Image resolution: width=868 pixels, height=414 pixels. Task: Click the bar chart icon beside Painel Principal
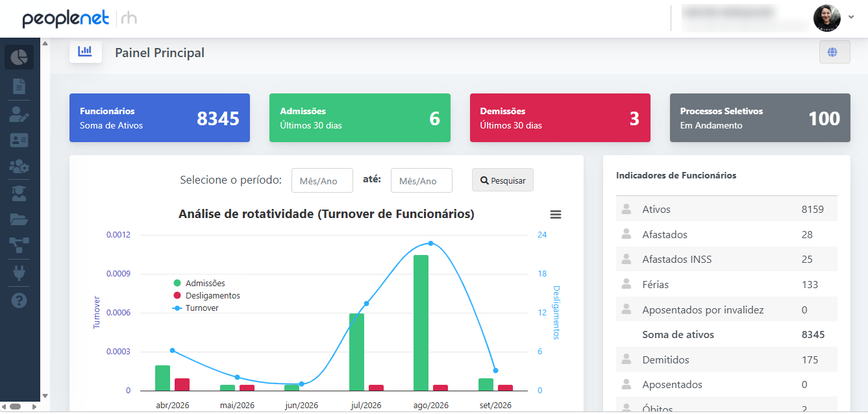coord(85,51)
